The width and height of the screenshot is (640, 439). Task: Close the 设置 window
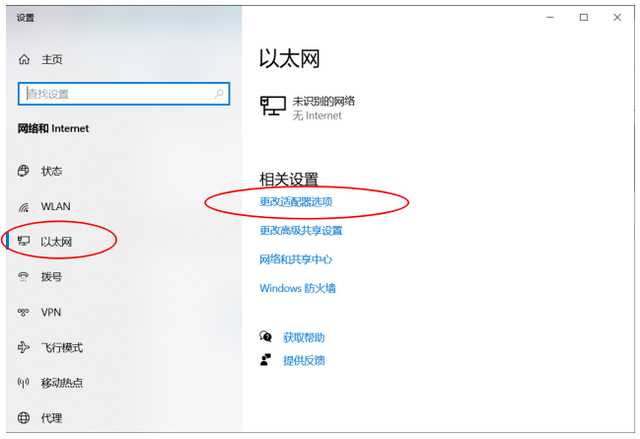point(617,18)
